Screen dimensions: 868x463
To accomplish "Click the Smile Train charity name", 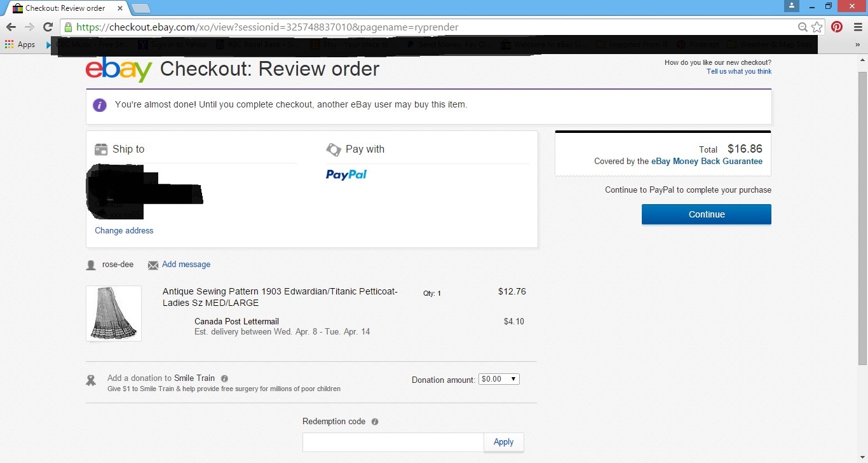I will pos(194,378).
